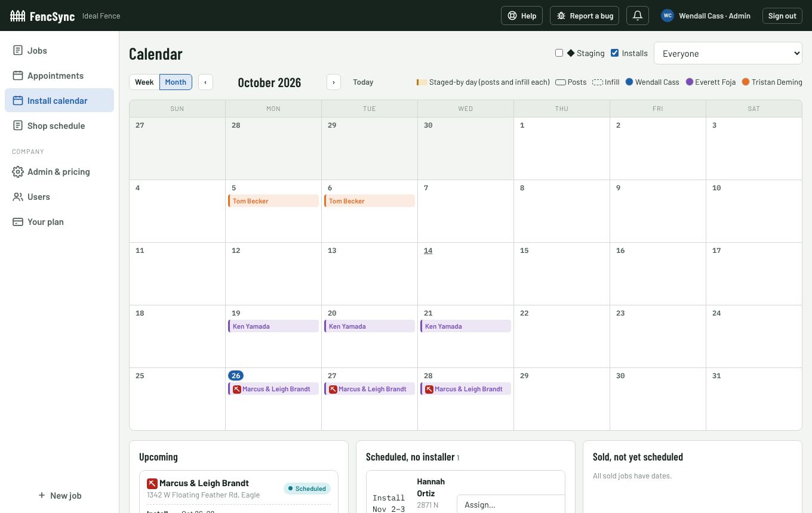
Task: Click the red icon in Upcoming Brandt card
Action: tap(152, 483)
